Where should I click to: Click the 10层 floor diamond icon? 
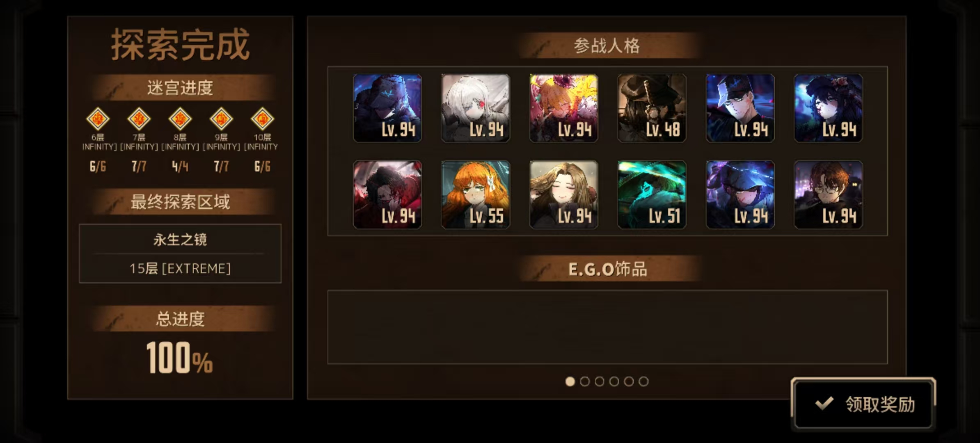coord(262,119)
